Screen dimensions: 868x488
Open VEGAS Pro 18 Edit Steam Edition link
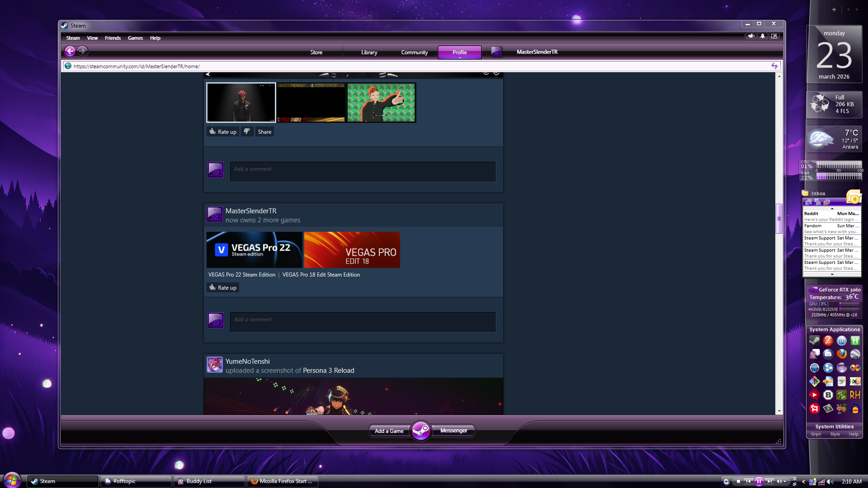coord(321,275)
